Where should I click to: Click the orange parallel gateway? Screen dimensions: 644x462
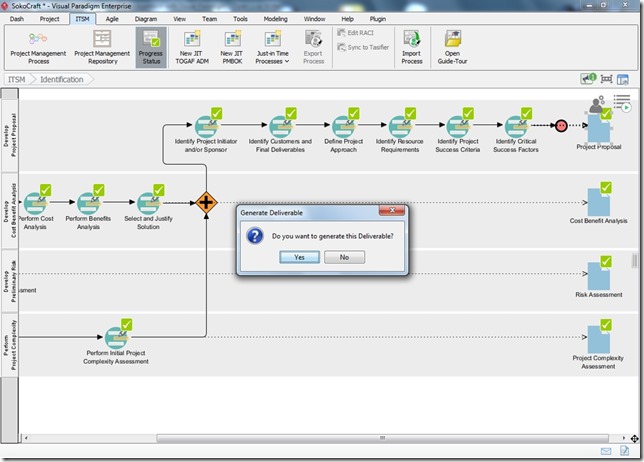pyautogui.click(x=206, y=202)
